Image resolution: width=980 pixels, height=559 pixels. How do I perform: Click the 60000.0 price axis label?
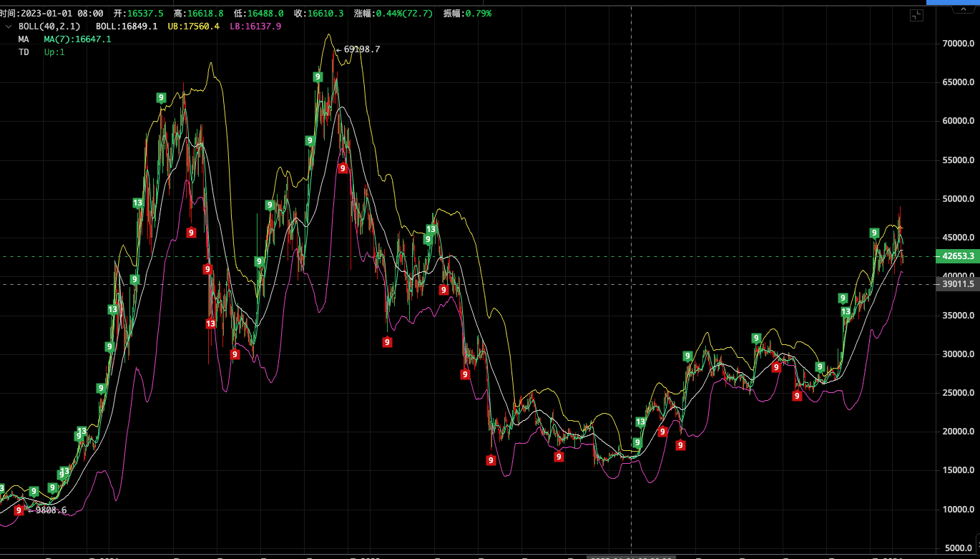[958, 122]
